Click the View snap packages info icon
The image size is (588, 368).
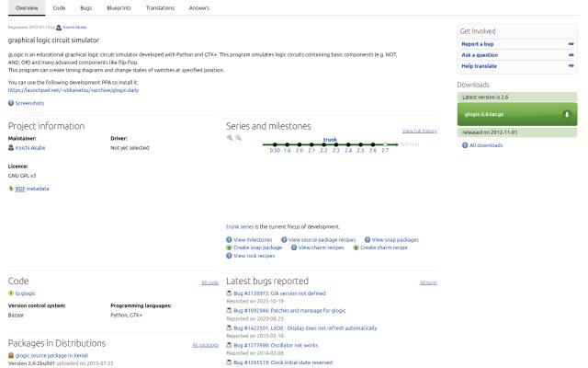coord(367,239)
